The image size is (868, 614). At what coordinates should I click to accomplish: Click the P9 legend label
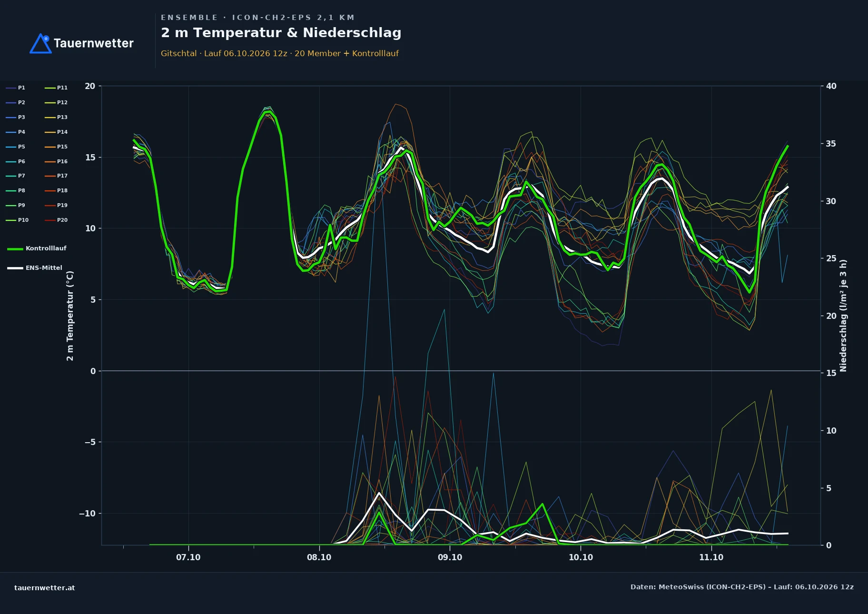pyautogui.click(x=21, y=205)
